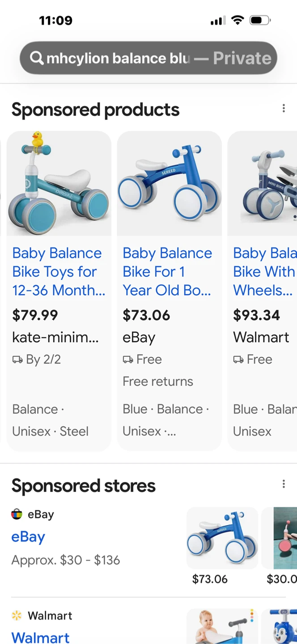Tap the search magnifier icon in address bar
This screenshot has width=297, height=644.
tap(37, 58)
